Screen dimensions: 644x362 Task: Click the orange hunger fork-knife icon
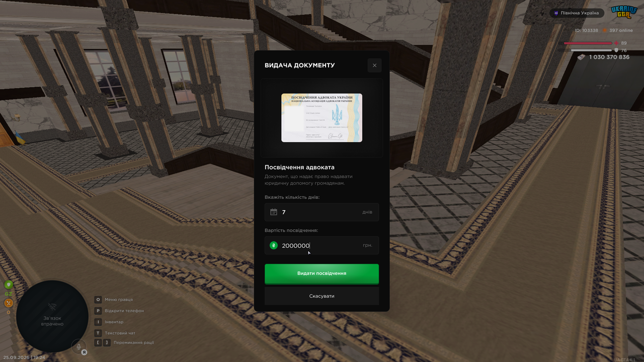coord(9,303)
